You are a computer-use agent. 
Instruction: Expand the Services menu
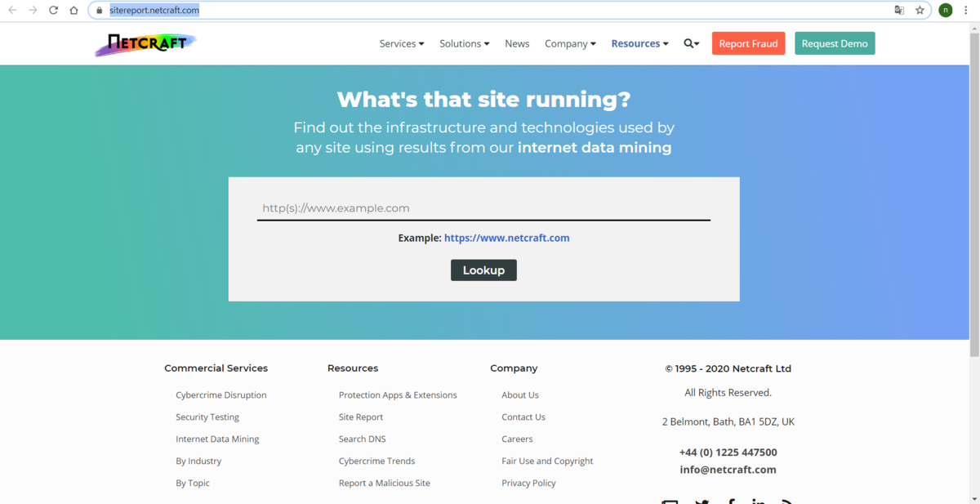[x=402, y=43]
